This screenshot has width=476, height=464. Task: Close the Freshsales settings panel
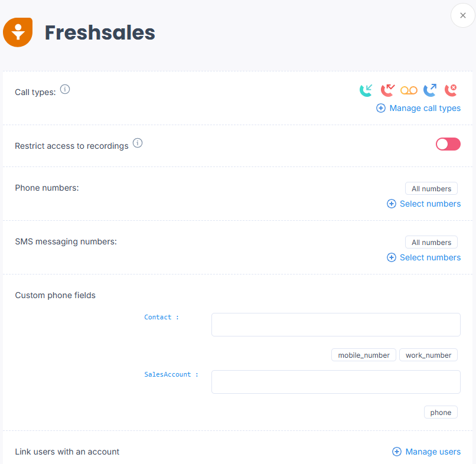pyautogui.click(x=462, y=15)
